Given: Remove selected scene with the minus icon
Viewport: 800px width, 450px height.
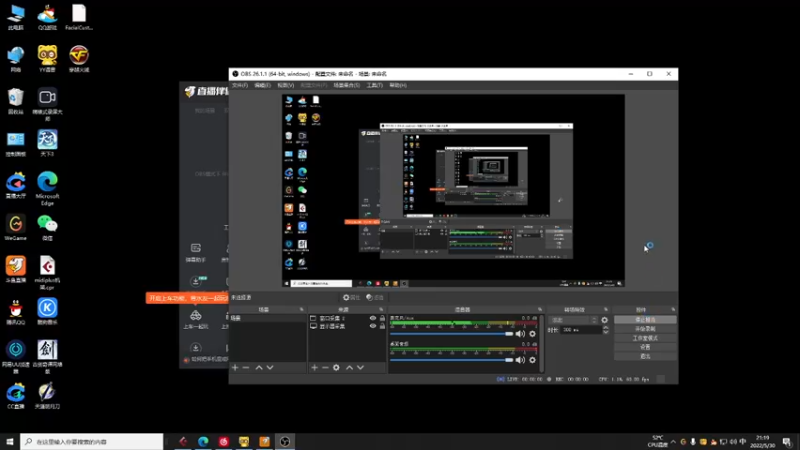Looking at the screenshot, I should click(246, 367).
